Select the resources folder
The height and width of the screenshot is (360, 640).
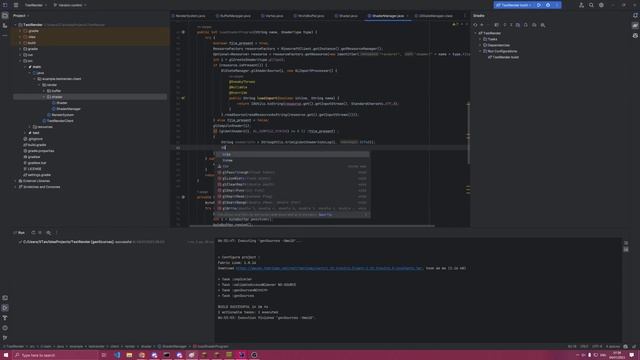coord(42,127)
